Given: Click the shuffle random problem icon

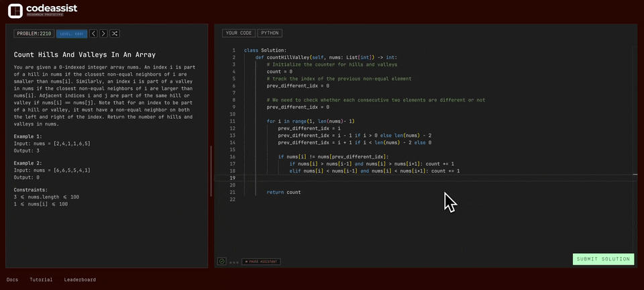Looking at the screenshot, I should tap(115, 33).
